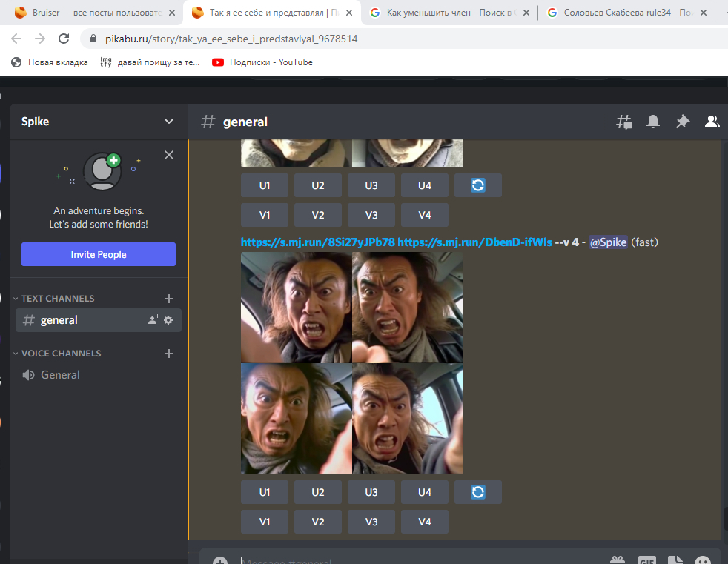The height and width of the screenshot is (564, 728).
Task: Click plus icon next to VOICE CHANNELS
Action: [x=169, y=354]
